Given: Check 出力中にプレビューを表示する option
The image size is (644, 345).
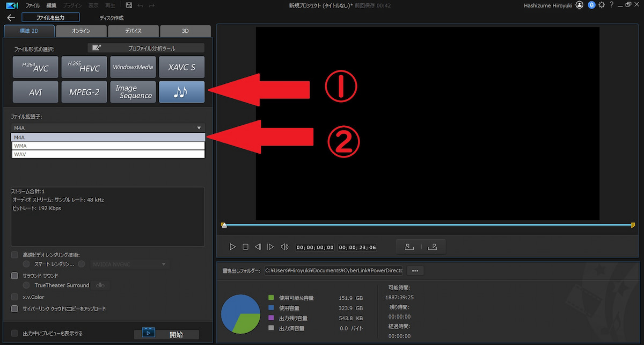Looking at the screenshot, I should [x=14, y=333].
